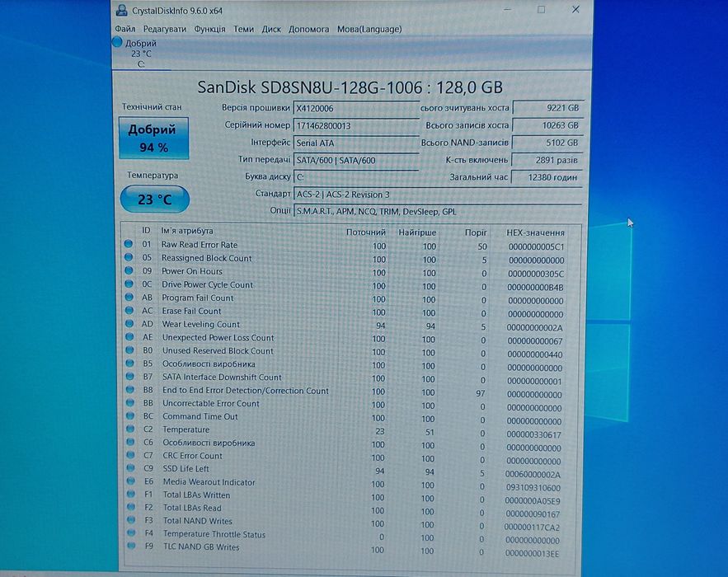The image size is (728, 577).
Task: Click the status dot for SSD Life Left
Action: 130,468
